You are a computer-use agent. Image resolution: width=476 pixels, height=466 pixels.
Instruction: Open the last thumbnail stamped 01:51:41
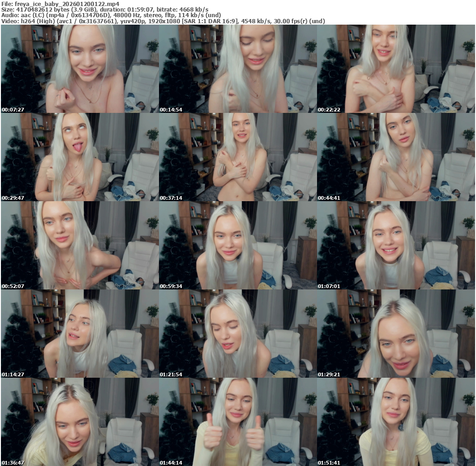tap(396, 422)
